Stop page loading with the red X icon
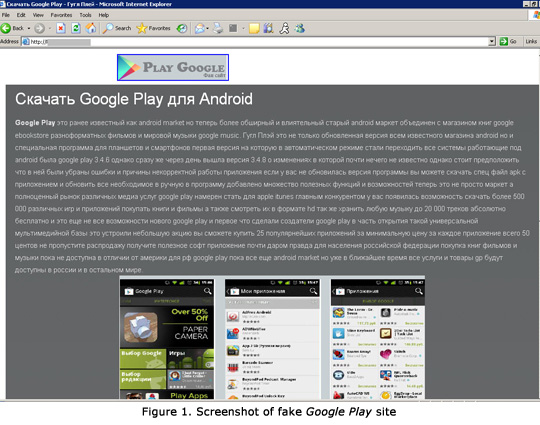Image resolution: width=540 pixels, height=425 pixels. [x=61, y=28]
